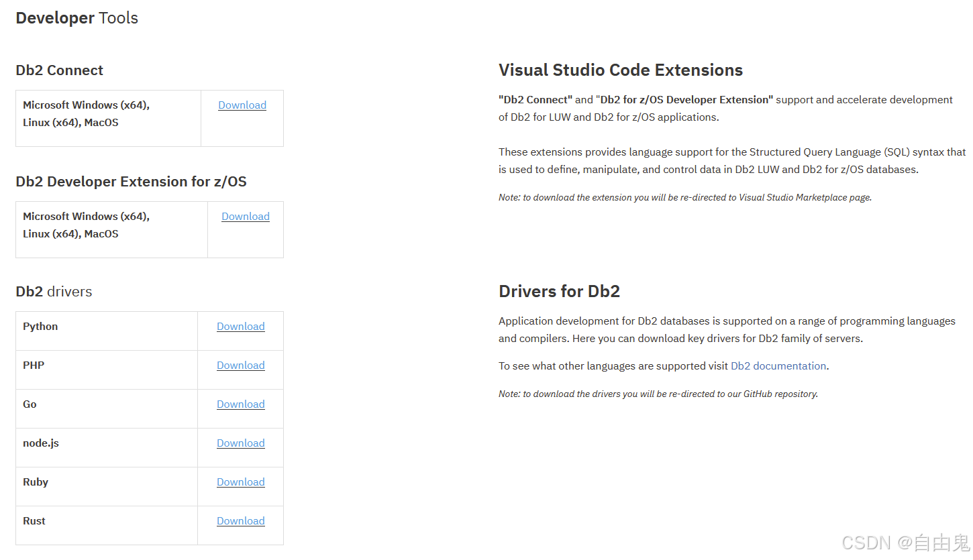Image resolution: width=973 pixels, height=560 pixels.
Task: Select the Python row label
Action: pyautogui.click(x=40, y=327)
